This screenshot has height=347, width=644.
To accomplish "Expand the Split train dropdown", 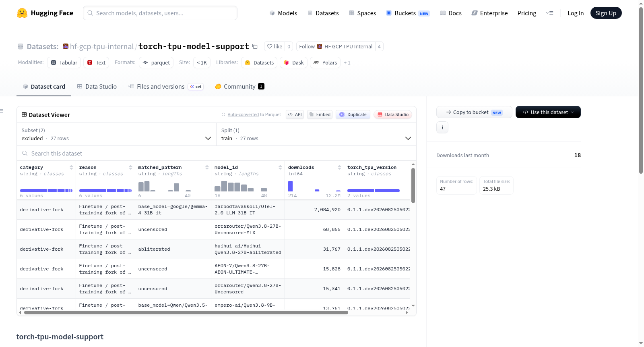I will (316, 134).
